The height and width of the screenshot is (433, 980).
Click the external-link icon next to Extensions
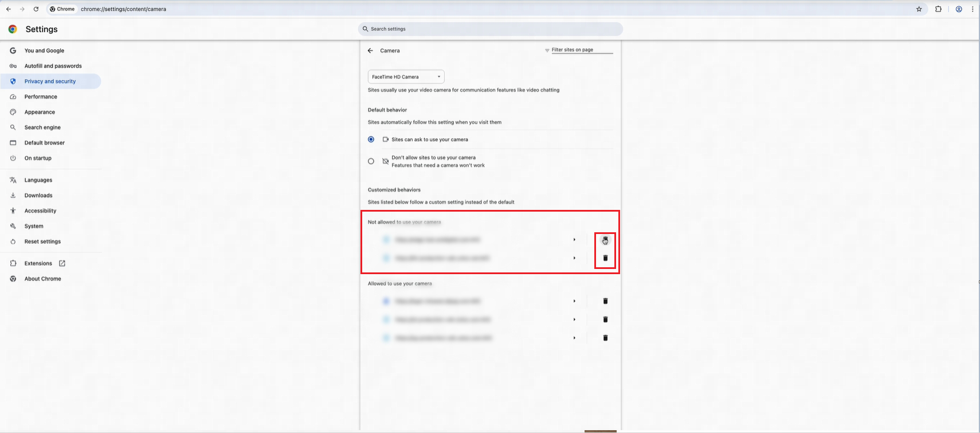[x=62, y=263]
